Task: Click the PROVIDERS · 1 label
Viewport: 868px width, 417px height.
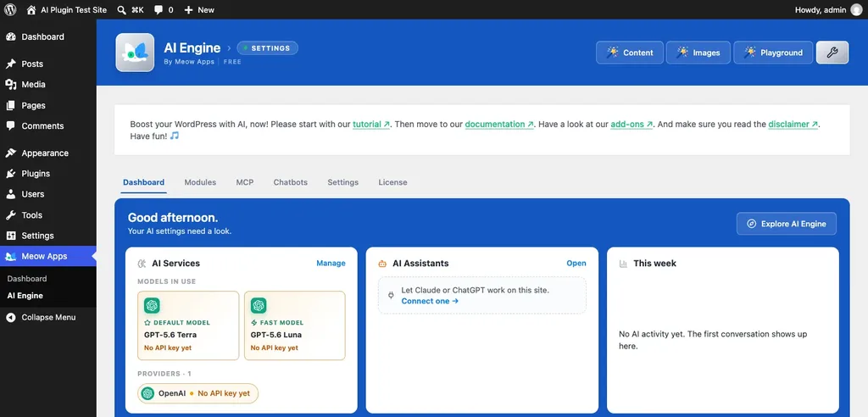Action: [164, 374]
